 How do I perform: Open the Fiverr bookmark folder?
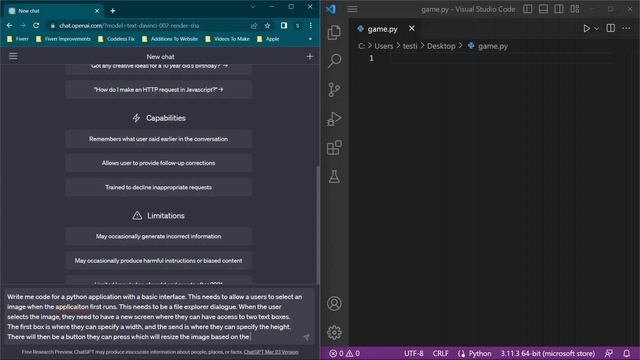18,39
